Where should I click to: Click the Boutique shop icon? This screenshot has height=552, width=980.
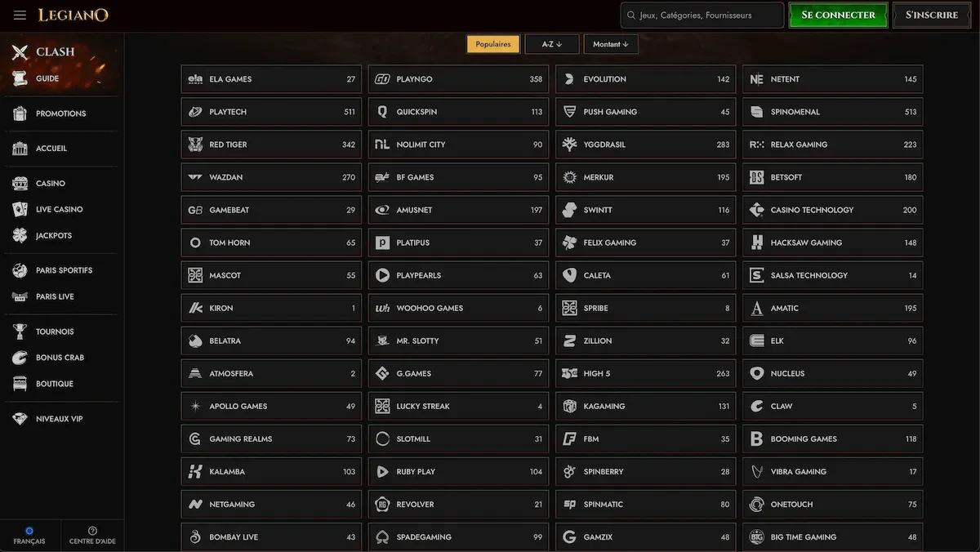pyautogui.click(x=20, y=384)
